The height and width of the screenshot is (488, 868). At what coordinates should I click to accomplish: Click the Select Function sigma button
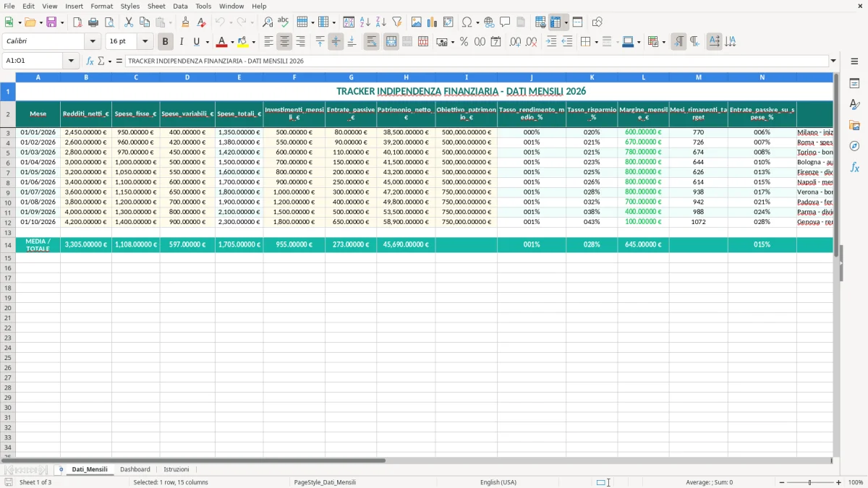pos(101,61)
